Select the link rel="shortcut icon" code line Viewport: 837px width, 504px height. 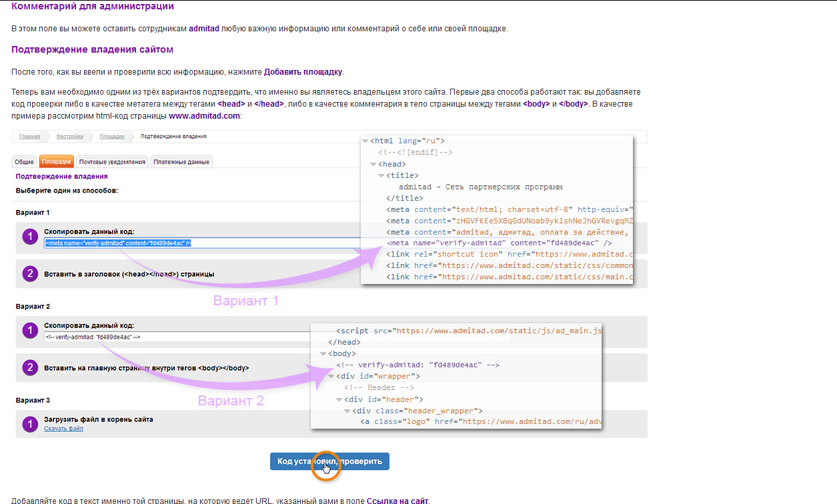pos(510,255)
